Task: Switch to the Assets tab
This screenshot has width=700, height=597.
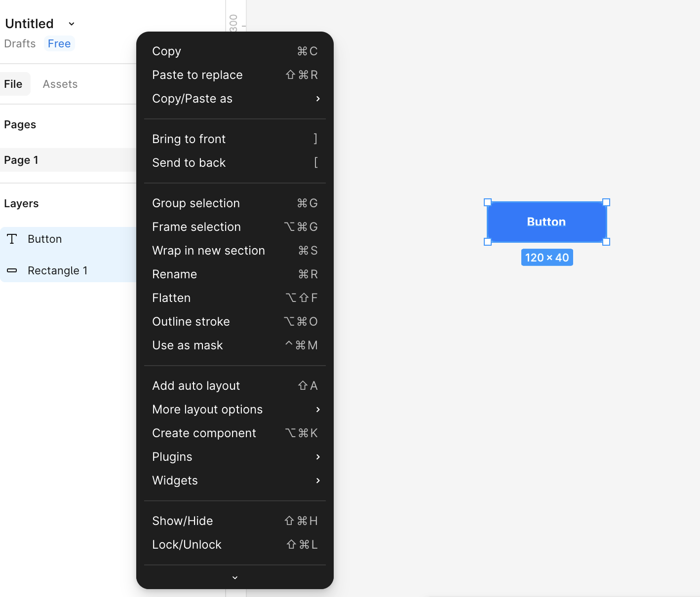Action: (60, 84)
